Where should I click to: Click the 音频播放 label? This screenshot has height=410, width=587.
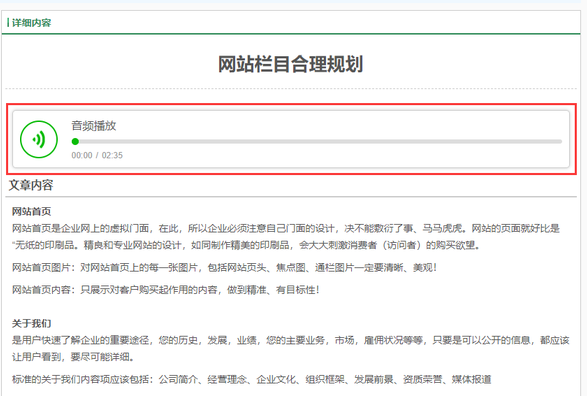(94, 126)
